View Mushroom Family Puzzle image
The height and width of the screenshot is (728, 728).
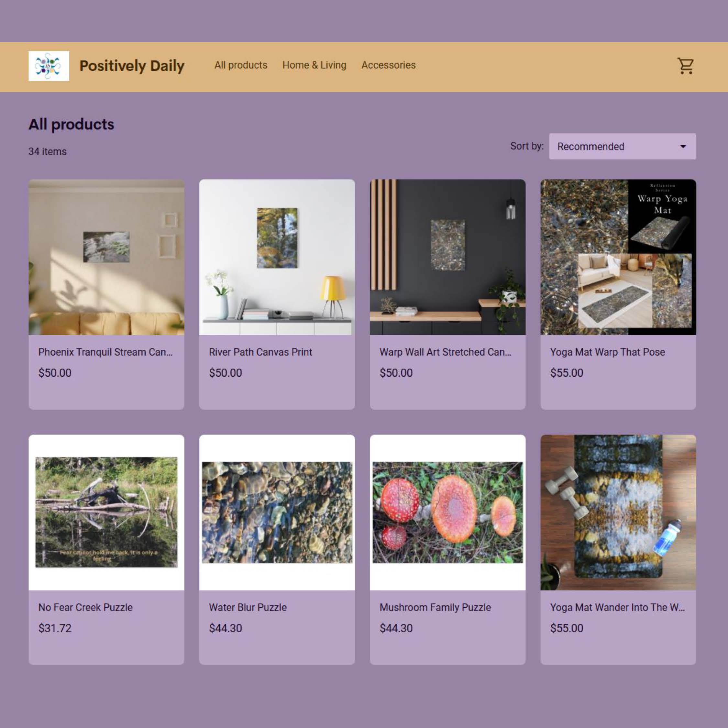click(448, 512)
